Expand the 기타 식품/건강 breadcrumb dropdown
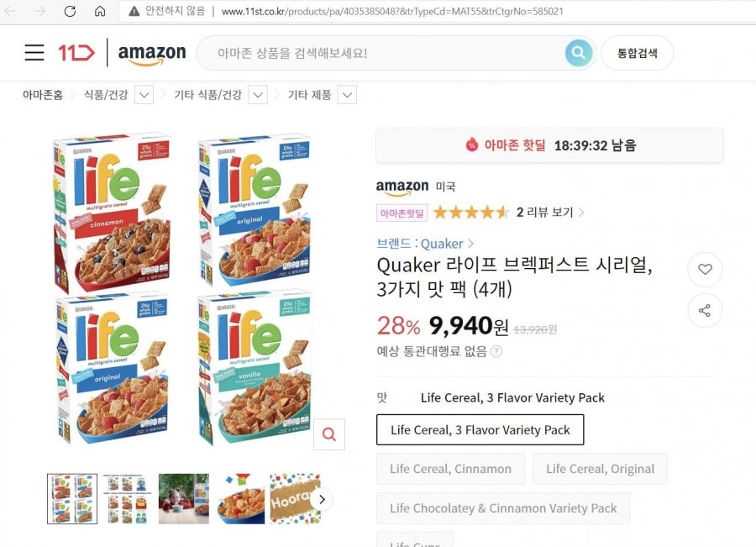Screen dimensions: 756x547 point(258,95)
